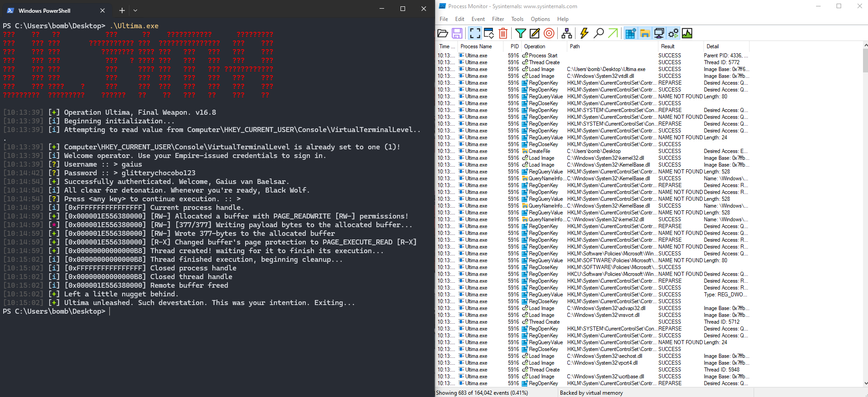Open the Help menu
Viewport: 868px width, 397px height.
pos(563,19)
